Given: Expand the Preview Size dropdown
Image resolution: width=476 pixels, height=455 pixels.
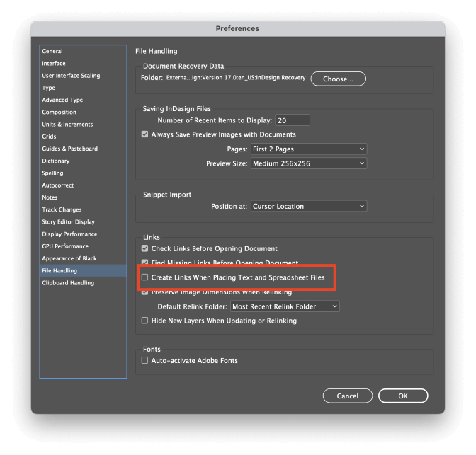Looking at the screenshot, I should (x=309, y=163).
